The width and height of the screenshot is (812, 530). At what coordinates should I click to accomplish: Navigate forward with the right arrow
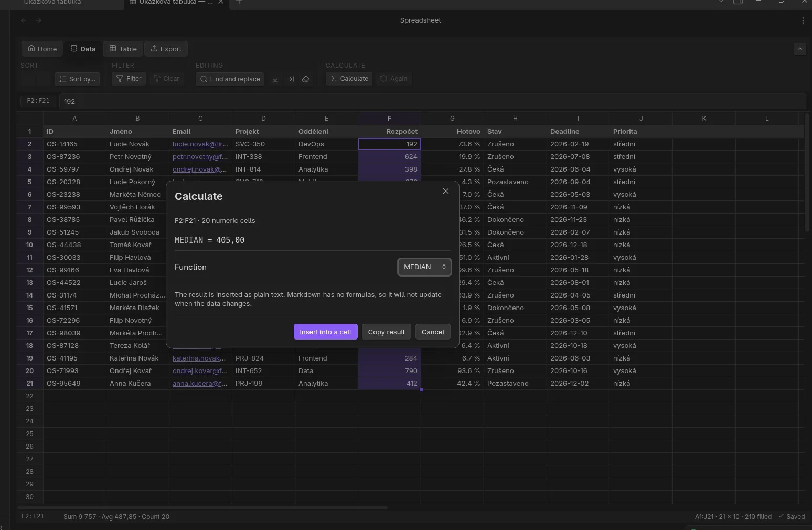coord(38,20)
